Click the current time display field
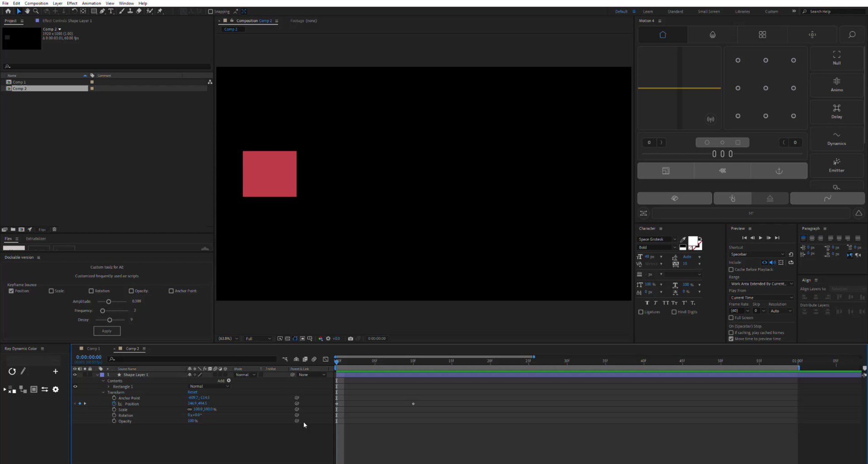Viewport: 868px width, 464px height. pos(88,357)
